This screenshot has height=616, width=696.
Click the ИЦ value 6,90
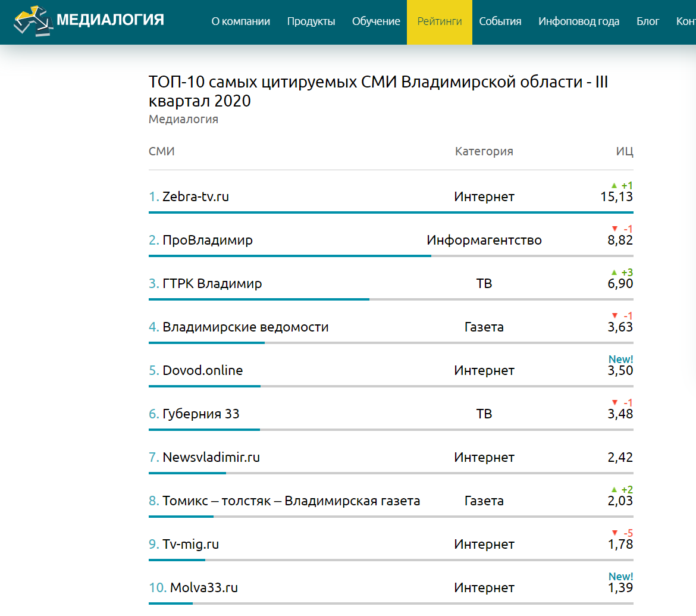[x=620, y=283]
